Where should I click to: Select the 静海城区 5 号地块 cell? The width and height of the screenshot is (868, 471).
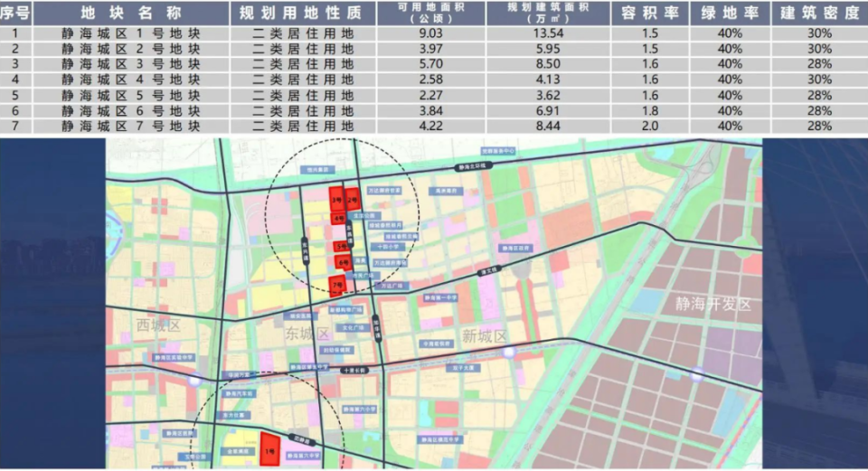[131, 95]
